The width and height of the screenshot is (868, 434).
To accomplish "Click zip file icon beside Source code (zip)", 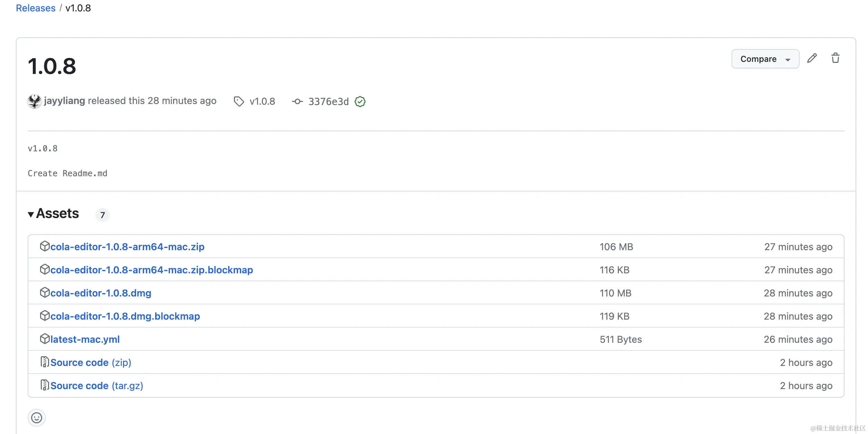I will click(x=45, y=362).
